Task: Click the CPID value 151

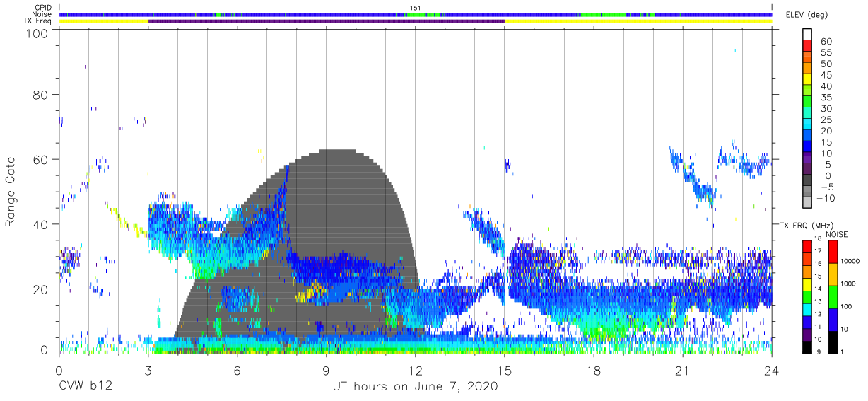Action: (x=415, y=8)
